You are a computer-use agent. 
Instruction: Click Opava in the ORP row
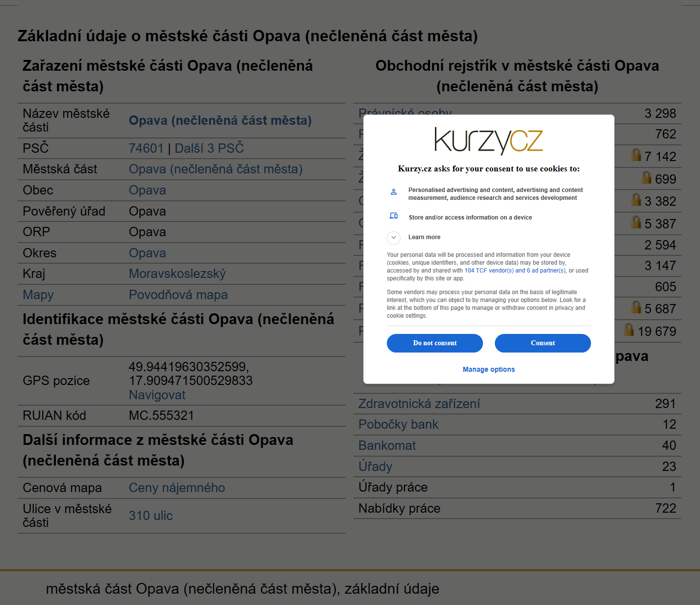tap(147, 232)
